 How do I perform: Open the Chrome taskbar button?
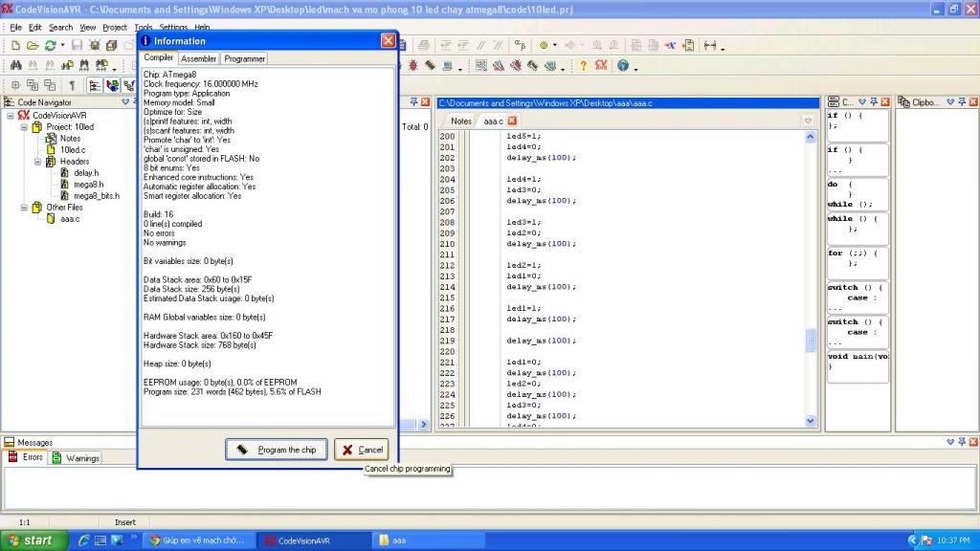click(199, 540)
